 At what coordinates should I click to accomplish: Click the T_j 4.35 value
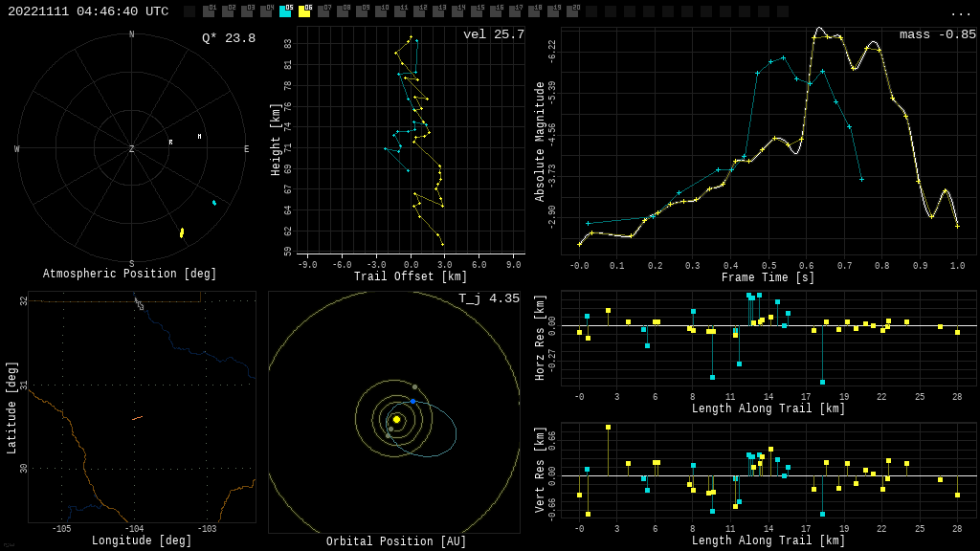(x=489, y=298)
